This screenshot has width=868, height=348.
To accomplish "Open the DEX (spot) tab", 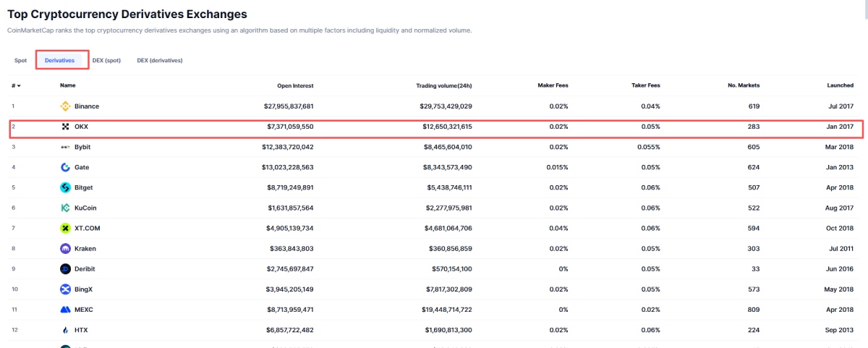I will coord(106,60).
